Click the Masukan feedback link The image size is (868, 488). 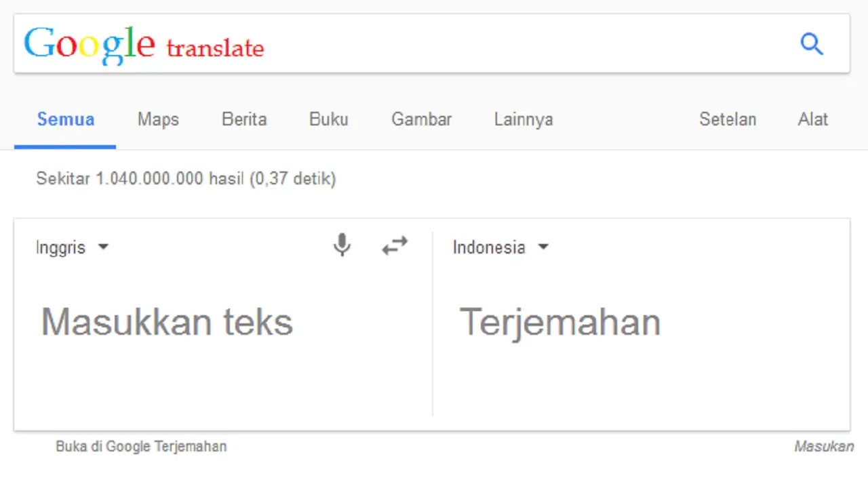(824, 447)
